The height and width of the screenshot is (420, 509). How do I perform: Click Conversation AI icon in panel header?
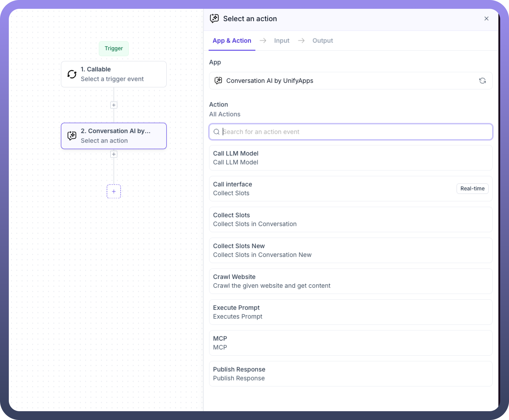pos(214,19)
